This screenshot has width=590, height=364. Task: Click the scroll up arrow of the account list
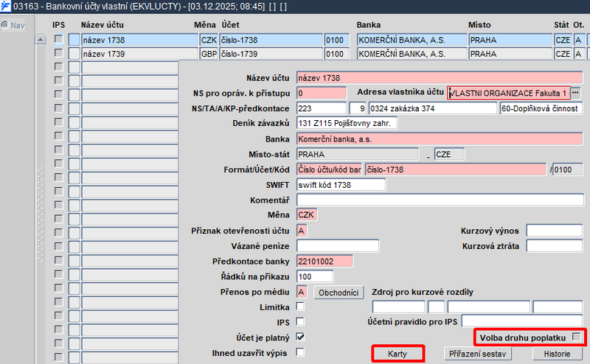tap(41, 39)
